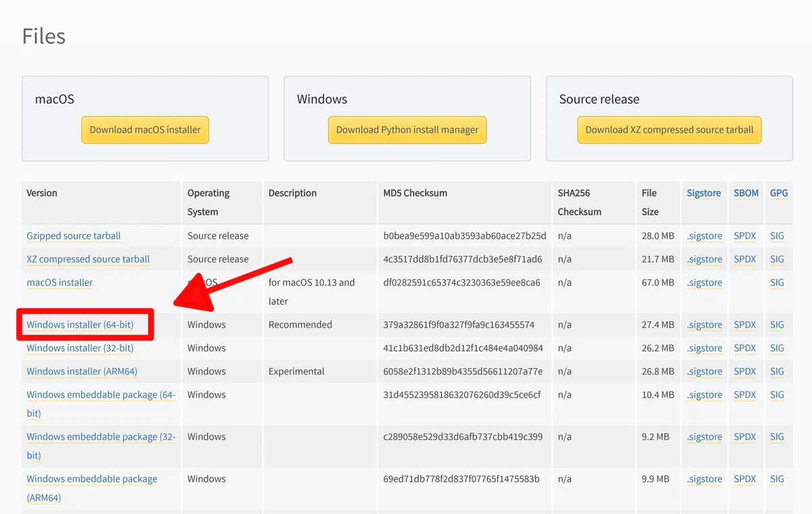Open .sigstore for Windows installer (32-bit)
The width and height of the screenshot is (812, 514).
click(704, 348)
